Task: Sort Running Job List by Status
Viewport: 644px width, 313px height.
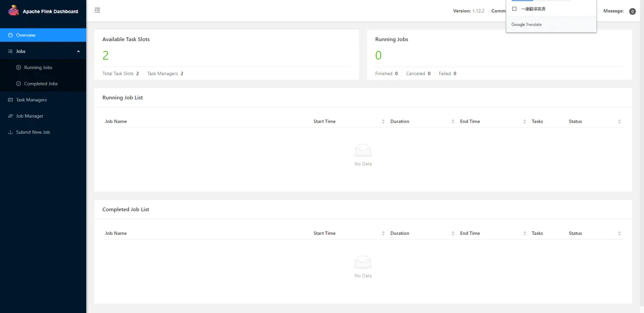Action: (x=619, y=122)
